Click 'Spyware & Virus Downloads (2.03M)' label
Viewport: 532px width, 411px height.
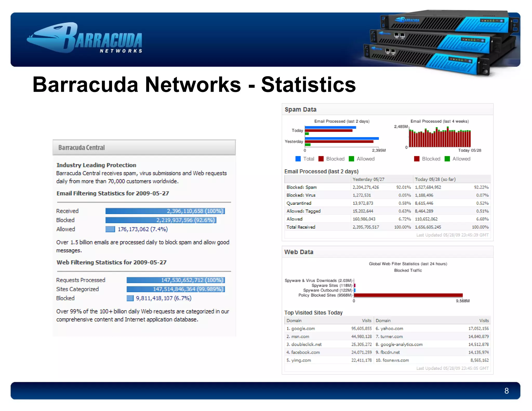click(x=318, y=281)
